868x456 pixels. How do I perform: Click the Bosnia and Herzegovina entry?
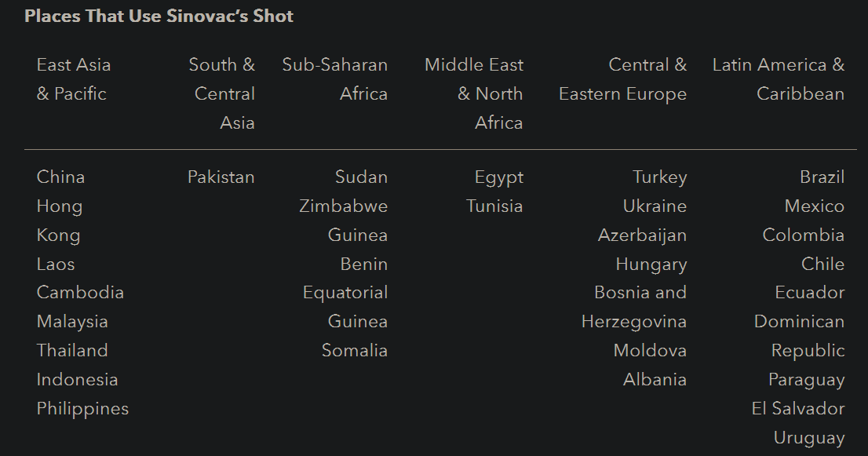pyautogui.click(x=634, y=307)
